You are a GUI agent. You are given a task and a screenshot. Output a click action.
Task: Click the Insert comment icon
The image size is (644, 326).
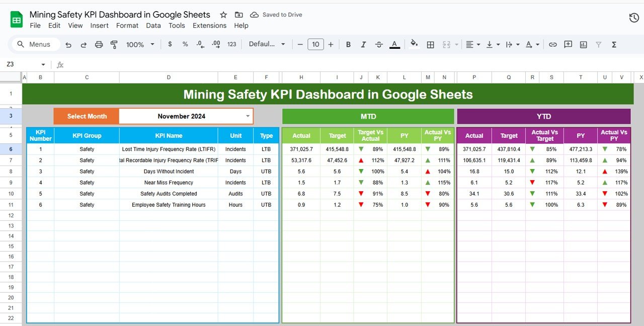(568, 44)
